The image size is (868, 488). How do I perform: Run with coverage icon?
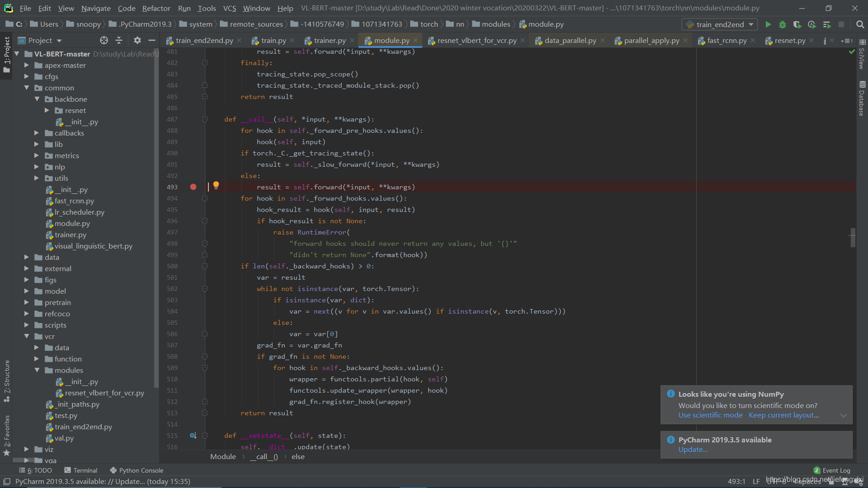(x=797, y=24)
